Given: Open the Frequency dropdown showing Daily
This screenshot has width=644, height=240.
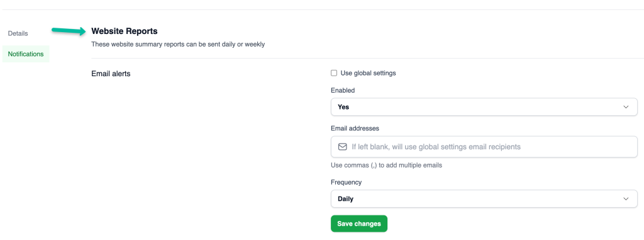Looking at the screenshot, I should tap(484, 199).
